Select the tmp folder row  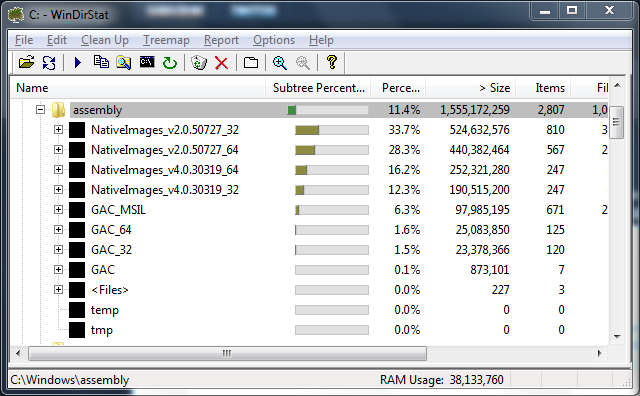click(309, 330)
